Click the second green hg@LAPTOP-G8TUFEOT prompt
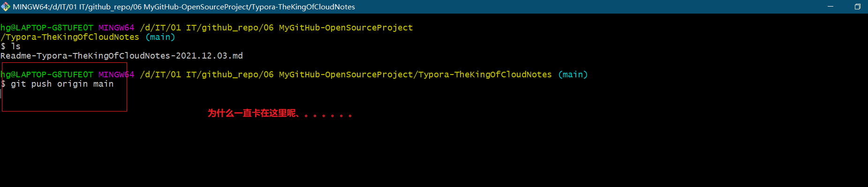Screen dimensions: 868x187 [x=47, y=75]
